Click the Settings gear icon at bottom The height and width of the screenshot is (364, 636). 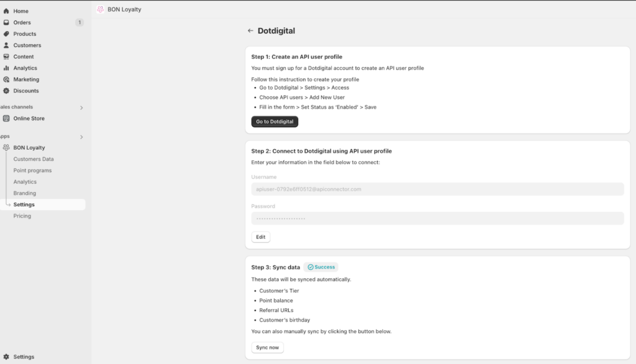click(6, 357)
